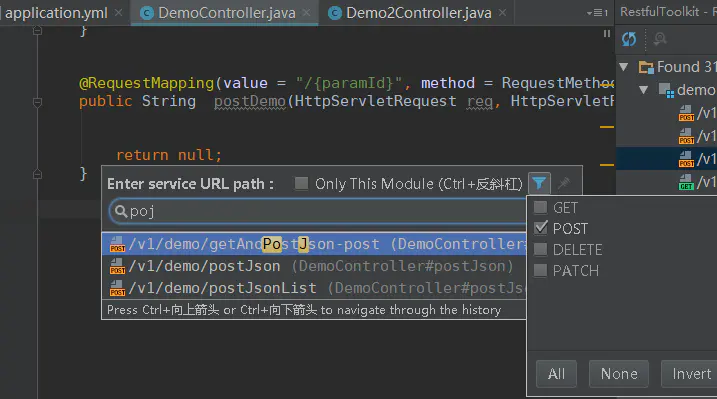The height and width of the screenshot is (399, 717).
Task: Click the search icon in RestfulToolkit toolbar
Action: pos(659,39)
